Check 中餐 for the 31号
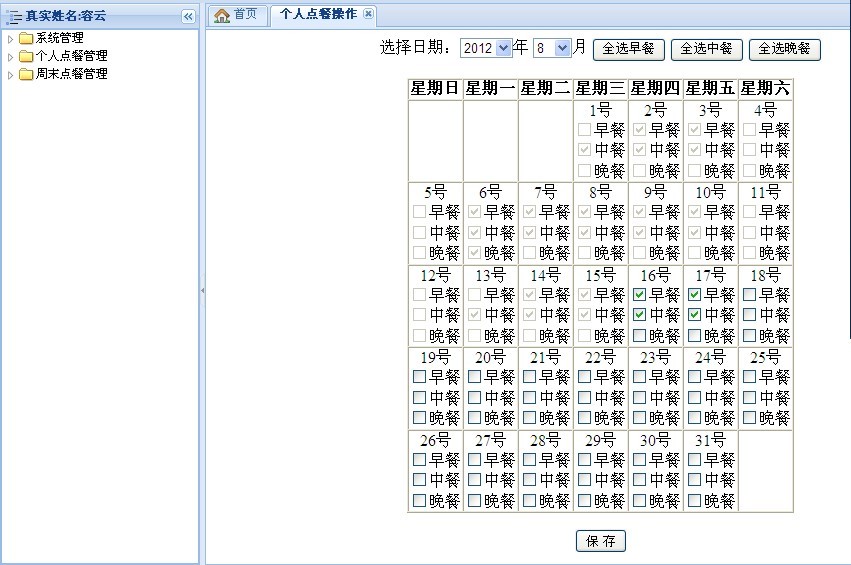 click(694, 480)
